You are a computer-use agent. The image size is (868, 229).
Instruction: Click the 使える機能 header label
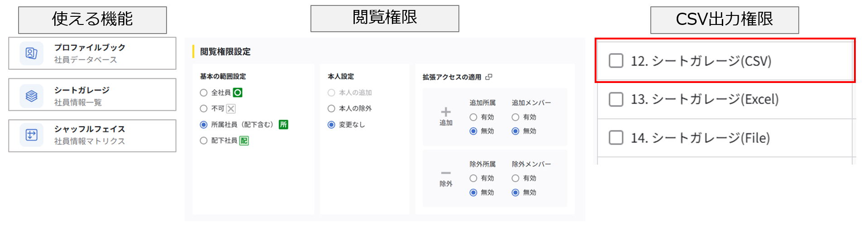coord(92,19)
